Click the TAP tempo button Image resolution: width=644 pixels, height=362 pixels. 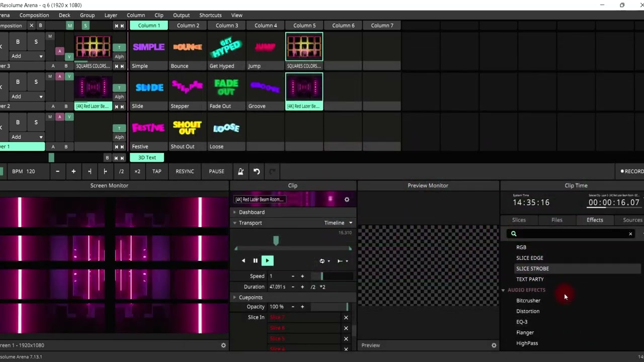[x=157, y=171]
